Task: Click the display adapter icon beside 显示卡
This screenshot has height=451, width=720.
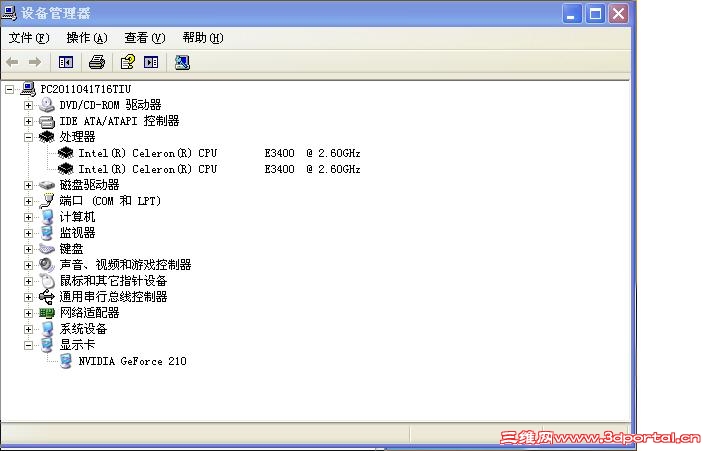Action: 46,345
